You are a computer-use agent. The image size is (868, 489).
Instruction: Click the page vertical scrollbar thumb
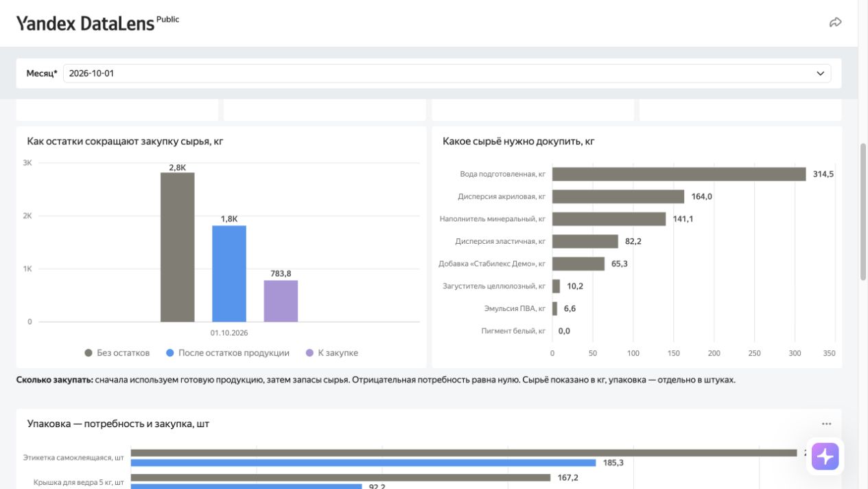pyautogui.click(x=863, y=212)
